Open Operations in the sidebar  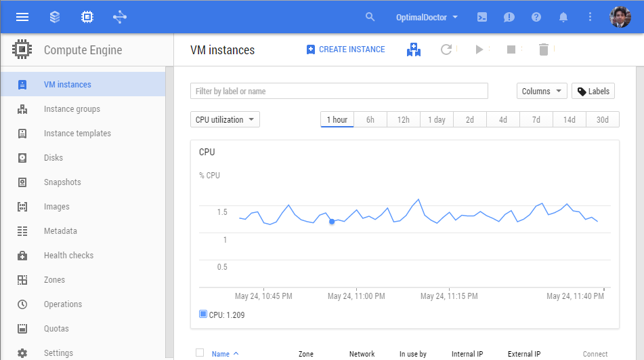[83, 304]
